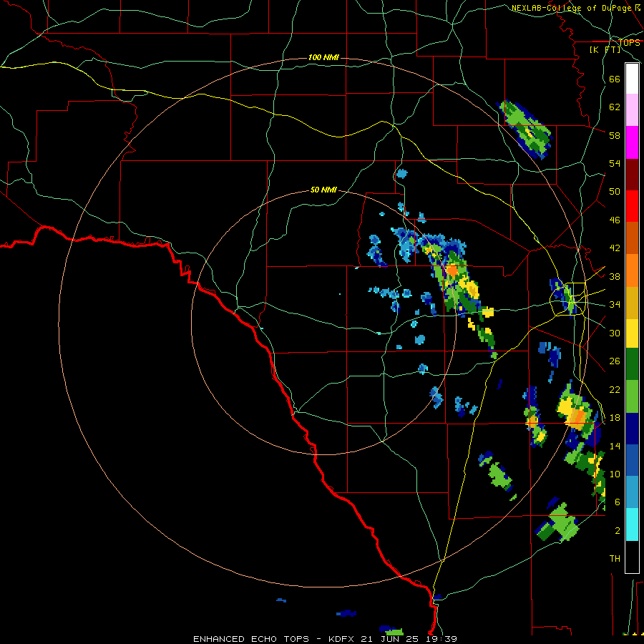
Task: Click the legend value '22'
Action: click(x=615, y=390)
